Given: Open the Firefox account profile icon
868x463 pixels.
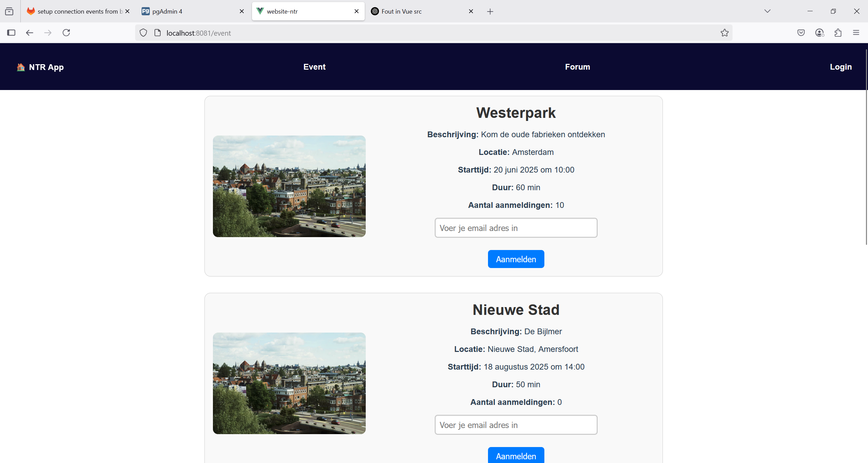Looking at the screenshot, I should point(819,33).
